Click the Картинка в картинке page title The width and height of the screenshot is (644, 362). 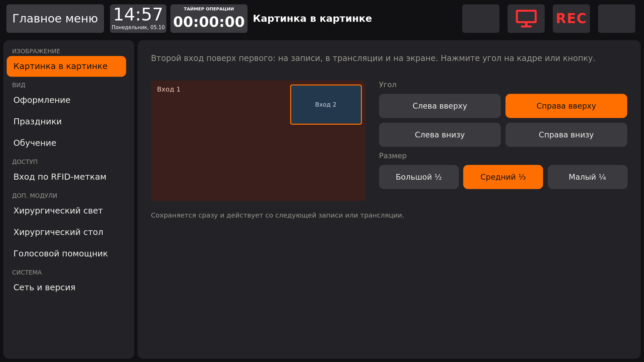pos(312,18)
